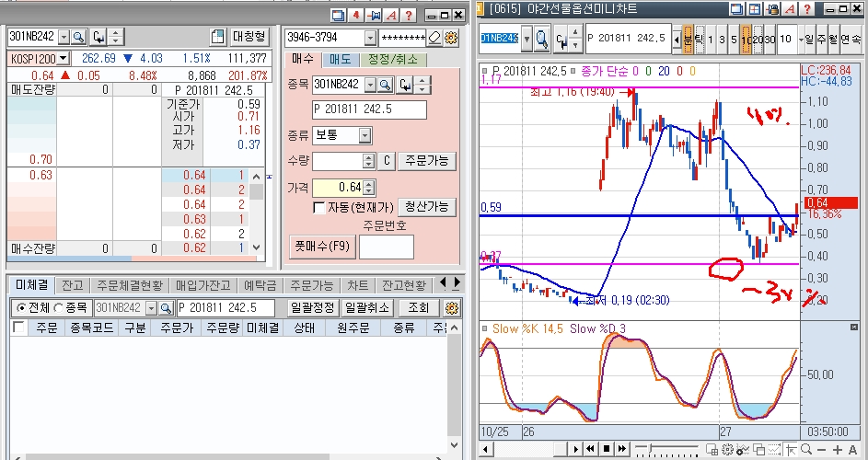This screenshot has height=460, width=868.
Task: Click the 풋매수(F9) button
Action: [322, 247]
